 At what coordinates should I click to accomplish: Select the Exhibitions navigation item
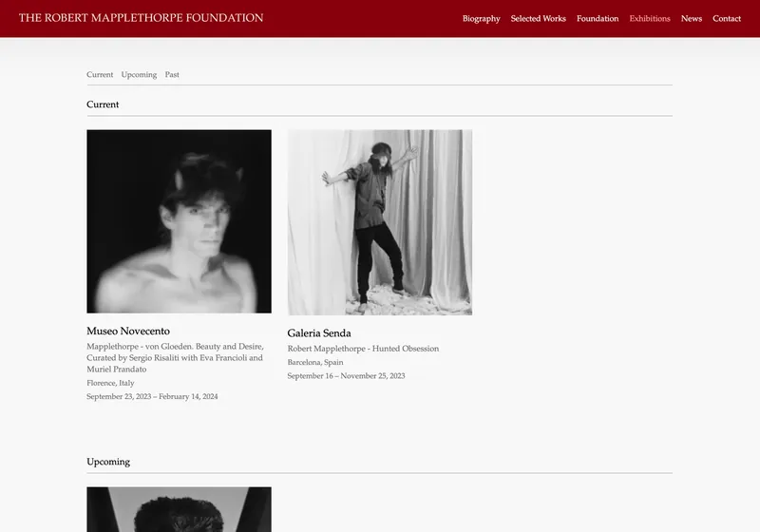650,18
